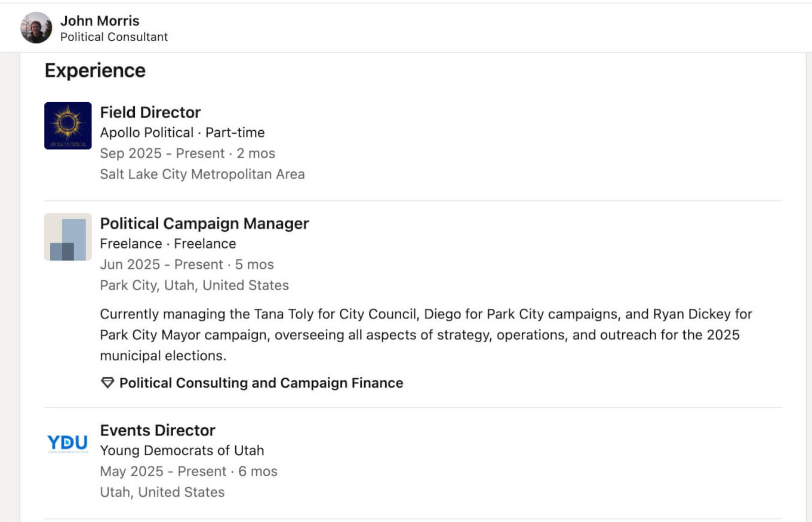This screenshot has width=812, height=522.
Task: Click the diamond skills icon
Action: coord(107,383)
